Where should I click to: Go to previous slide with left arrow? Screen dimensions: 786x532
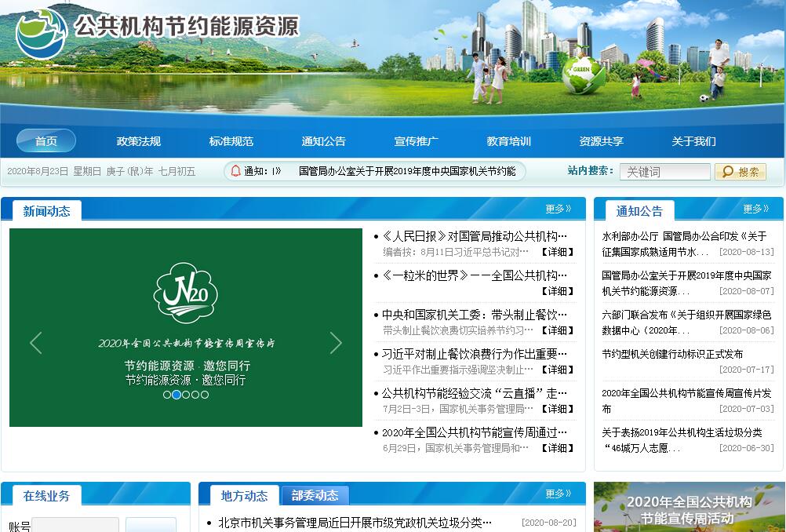[x=35, y=343]
